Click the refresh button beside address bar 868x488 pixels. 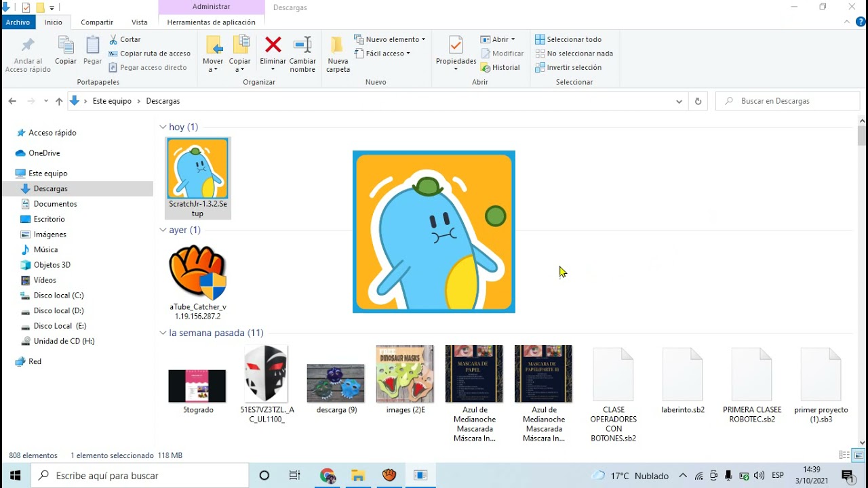click(x=698, y=101)
